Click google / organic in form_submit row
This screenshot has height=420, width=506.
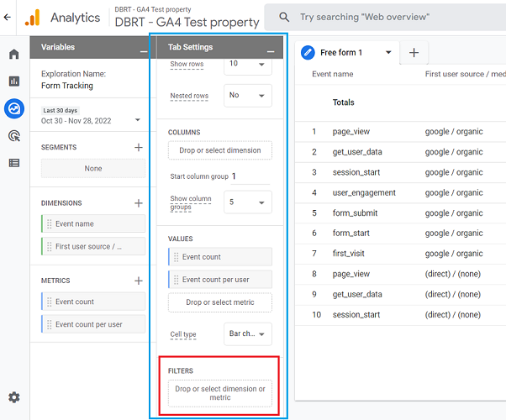coord(454,213)
